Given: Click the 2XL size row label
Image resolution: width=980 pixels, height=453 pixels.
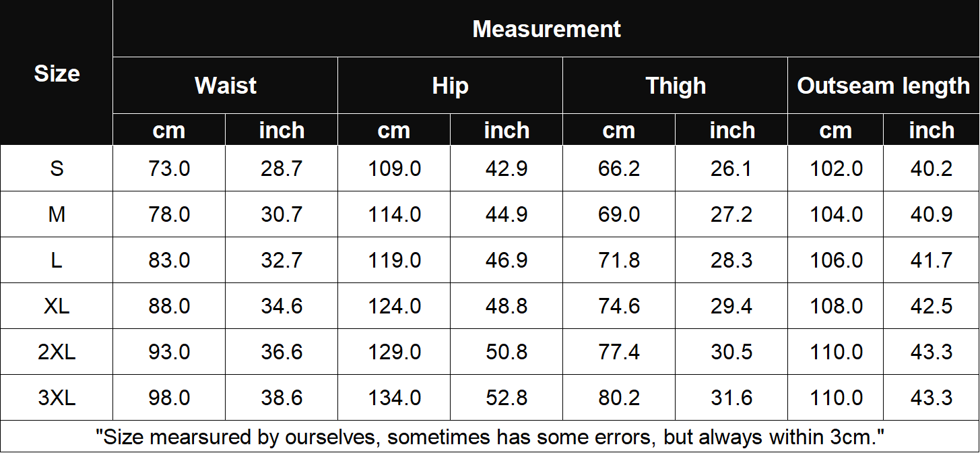Looking at the screenshot, I should coord(57,352).
